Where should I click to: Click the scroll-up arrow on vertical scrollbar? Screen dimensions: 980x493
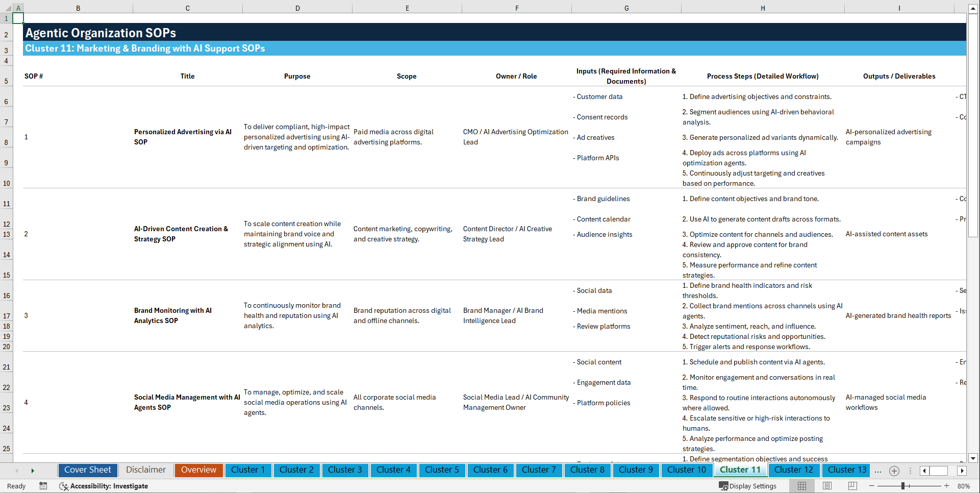[x=973, y=8]
